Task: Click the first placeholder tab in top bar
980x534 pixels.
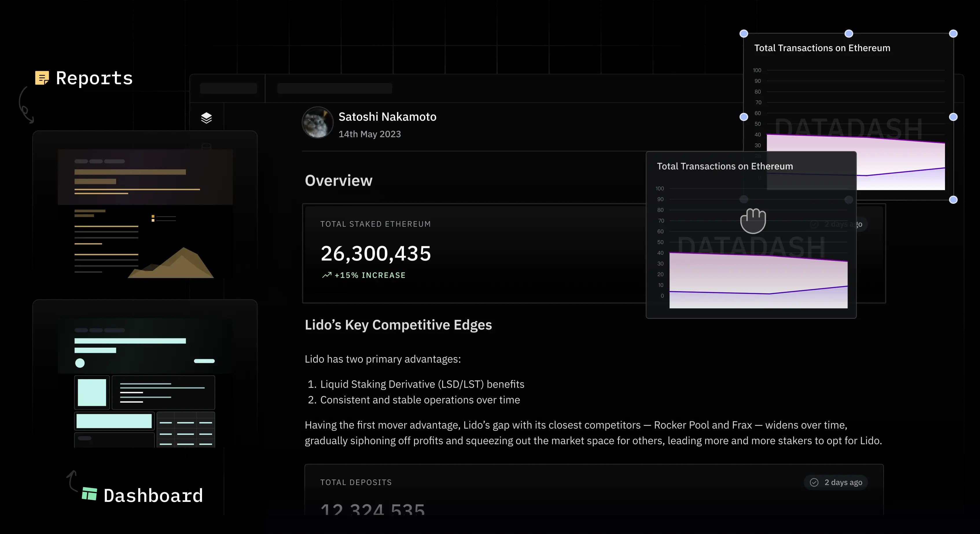Action: coord(228,88)
